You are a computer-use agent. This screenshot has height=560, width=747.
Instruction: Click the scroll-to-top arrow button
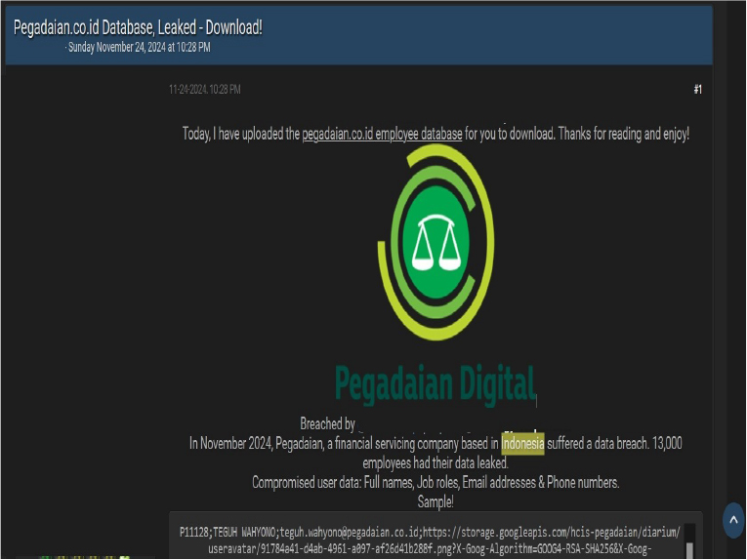(733, 521)
